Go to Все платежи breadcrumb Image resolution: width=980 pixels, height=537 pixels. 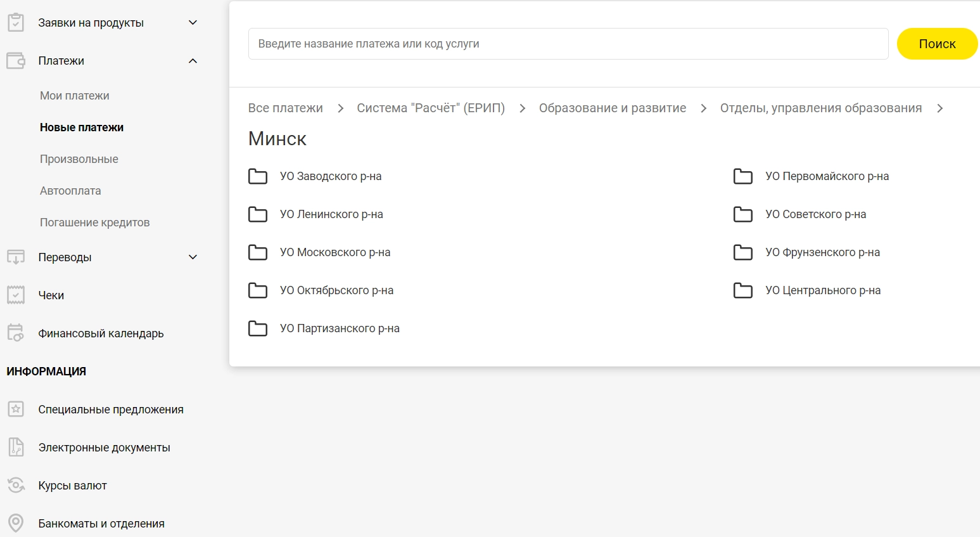coord(286,108)
